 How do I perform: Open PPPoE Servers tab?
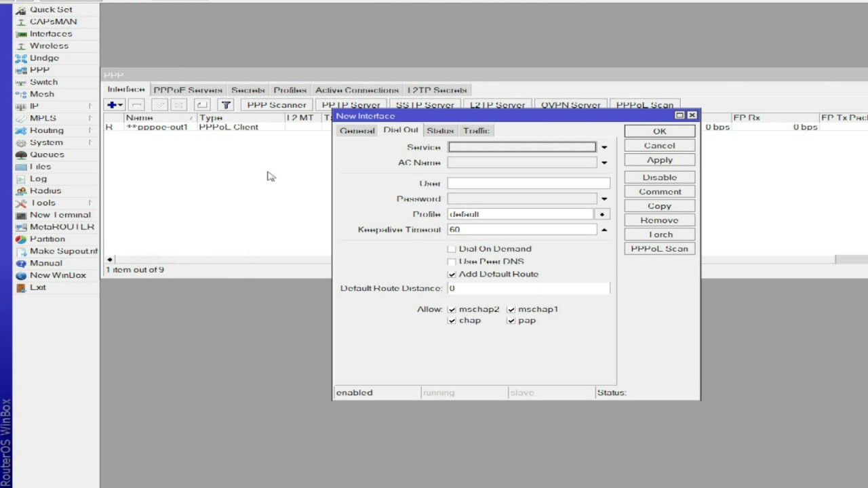click(x=188, y=90)
